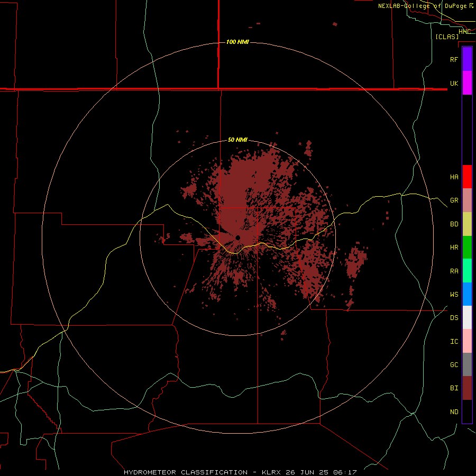Select the yellow BD legend color swatch
Viewport: 476px width, 476px height.
point(467,224)
